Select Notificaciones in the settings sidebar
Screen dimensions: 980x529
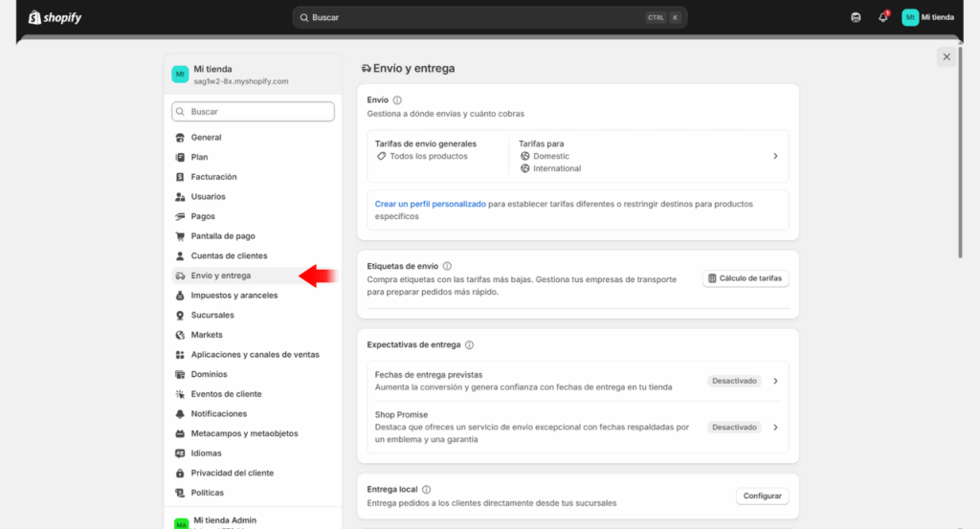pos(218,414)
